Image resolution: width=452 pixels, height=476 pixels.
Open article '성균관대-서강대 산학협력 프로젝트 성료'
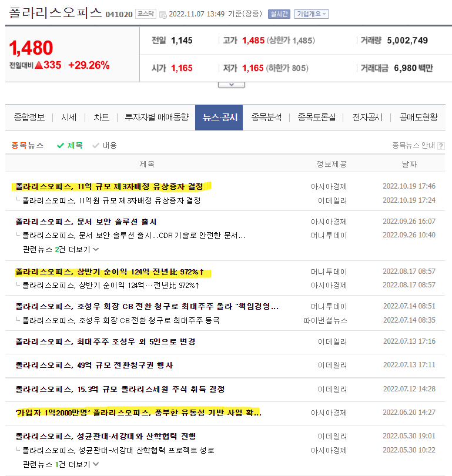pyautogui.click(x=119, y=451)
